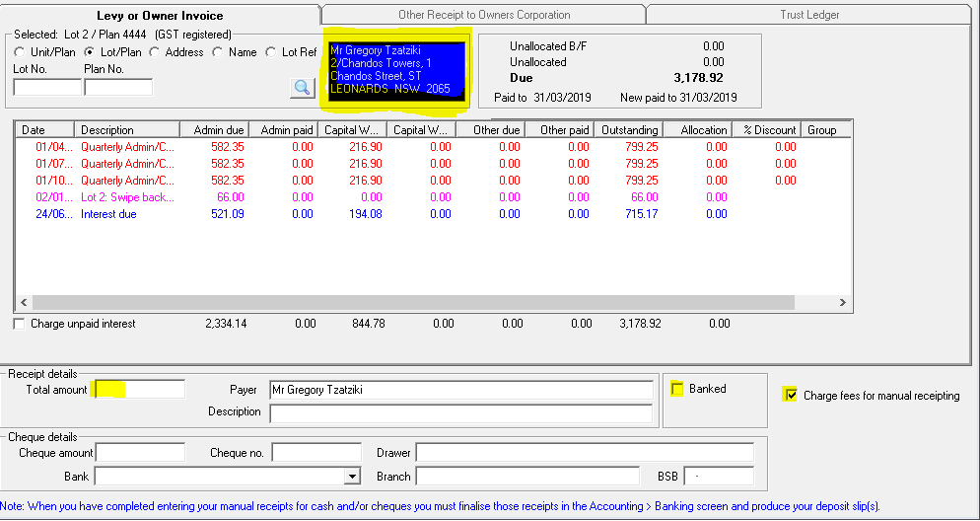Click the Total amount field
980x521 pixels.
[x=139, y=390]
